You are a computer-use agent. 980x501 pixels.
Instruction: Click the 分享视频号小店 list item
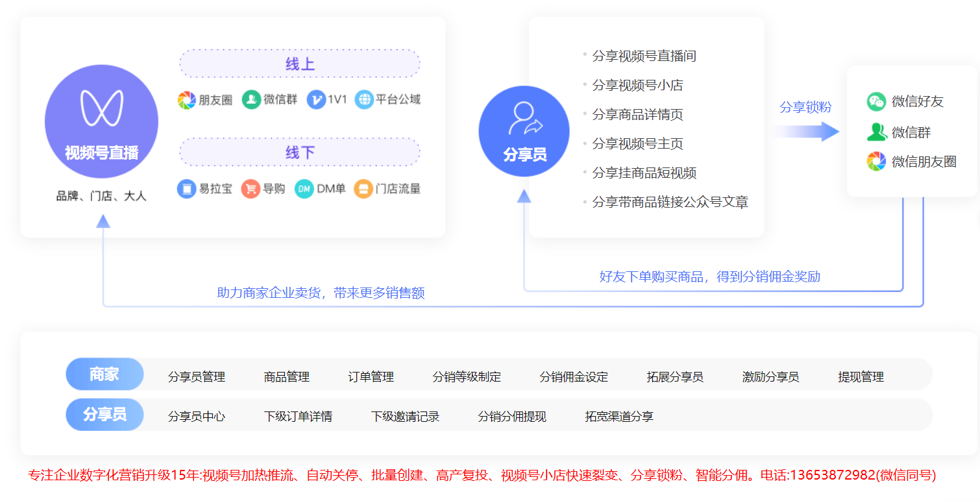[637, 85]
